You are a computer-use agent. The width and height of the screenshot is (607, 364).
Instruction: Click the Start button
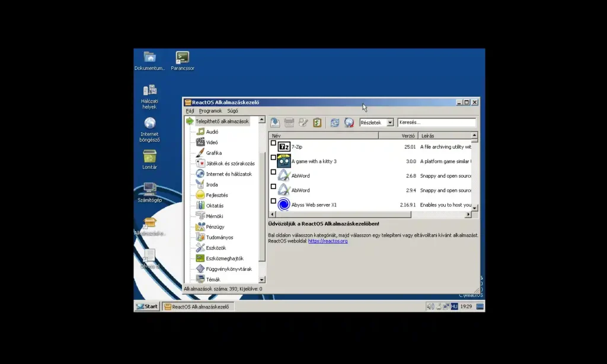click(147, 306)
